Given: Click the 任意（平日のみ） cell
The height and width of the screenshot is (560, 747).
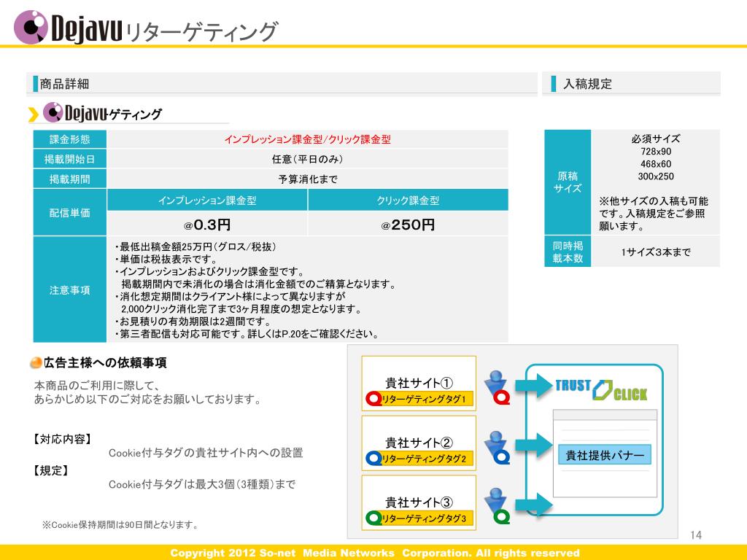Looking at the screenshot, I should (307, 159).
